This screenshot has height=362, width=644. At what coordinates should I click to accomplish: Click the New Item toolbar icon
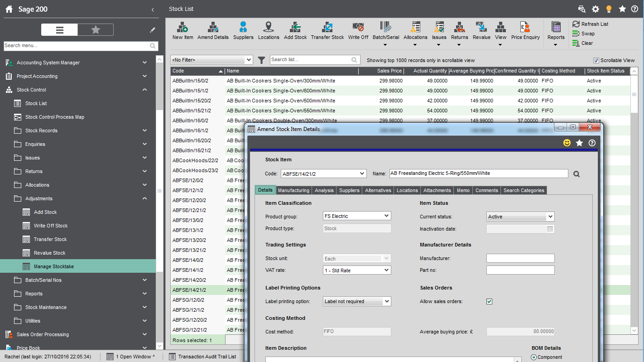(183, 31)
